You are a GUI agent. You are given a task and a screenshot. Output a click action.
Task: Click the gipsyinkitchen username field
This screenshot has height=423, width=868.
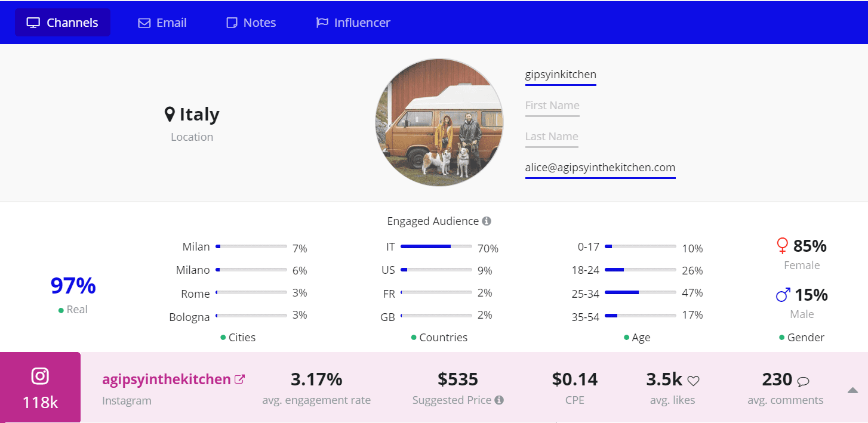pyautogui.click(x=561, y=75)
